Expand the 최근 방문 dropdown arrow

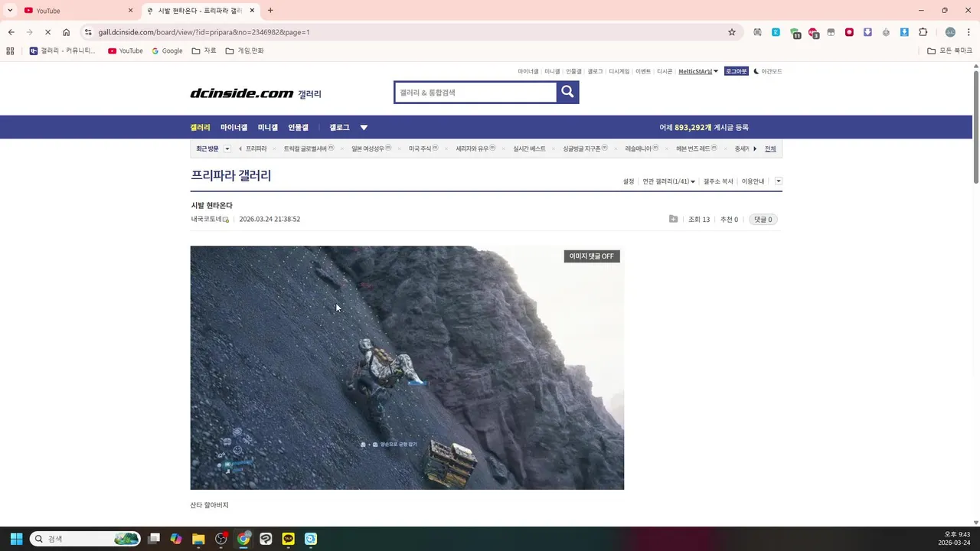point(227,148)
